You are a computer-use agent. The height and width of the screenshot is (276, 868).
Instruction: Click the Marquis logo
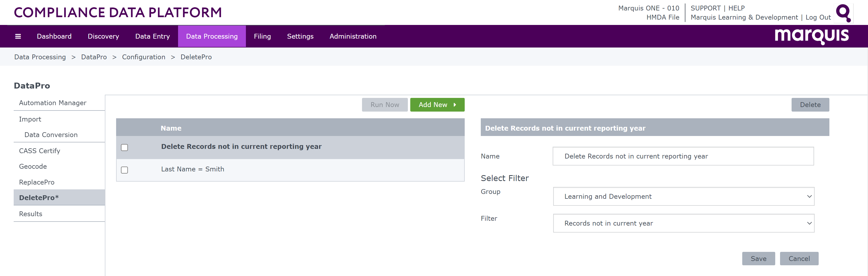pos(811,36)
